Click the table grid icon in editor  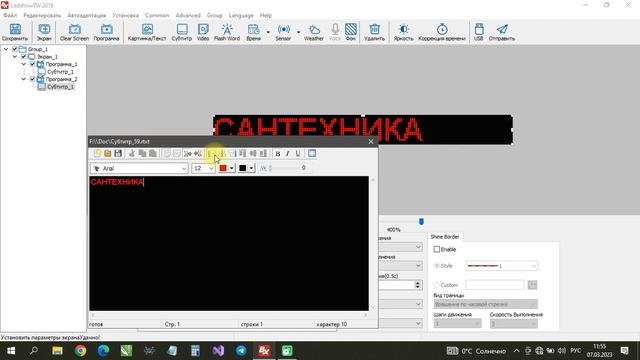coord(312,153)
